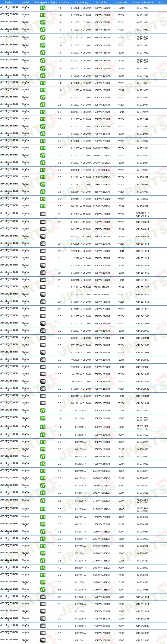Click diesel ON icon in 185kW OM 642.838 row
This screenshot has width=167, height=644.
tap(43, 633)
